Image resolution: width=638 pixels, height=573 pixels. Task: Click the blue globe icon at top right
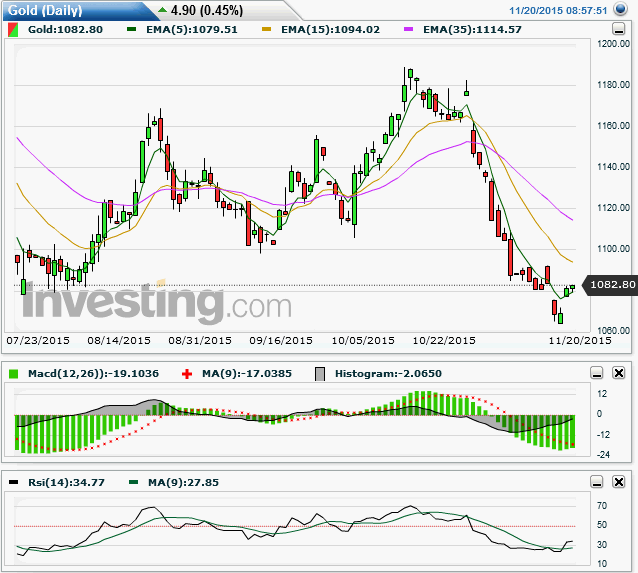click(x=621, y=9)
